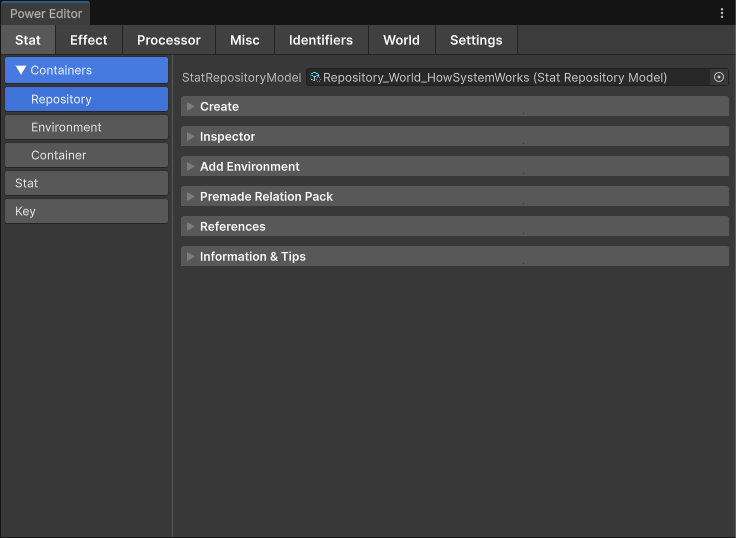Go to the Identifiers tab

click(x=321, y=40)
